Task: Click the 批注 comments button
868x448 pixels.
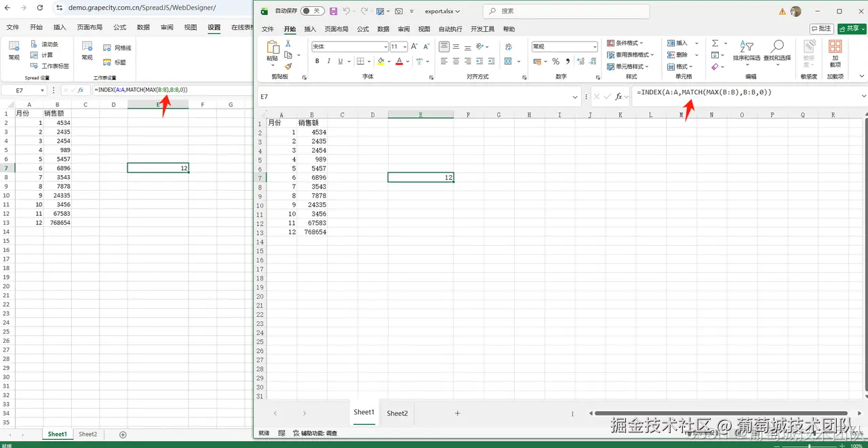Action: click(822, 29)
